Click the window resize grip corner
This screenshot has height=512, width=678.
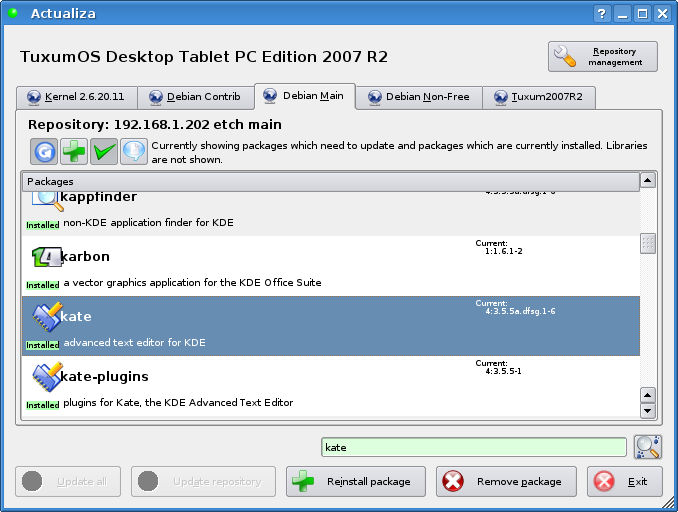[669, 502]
